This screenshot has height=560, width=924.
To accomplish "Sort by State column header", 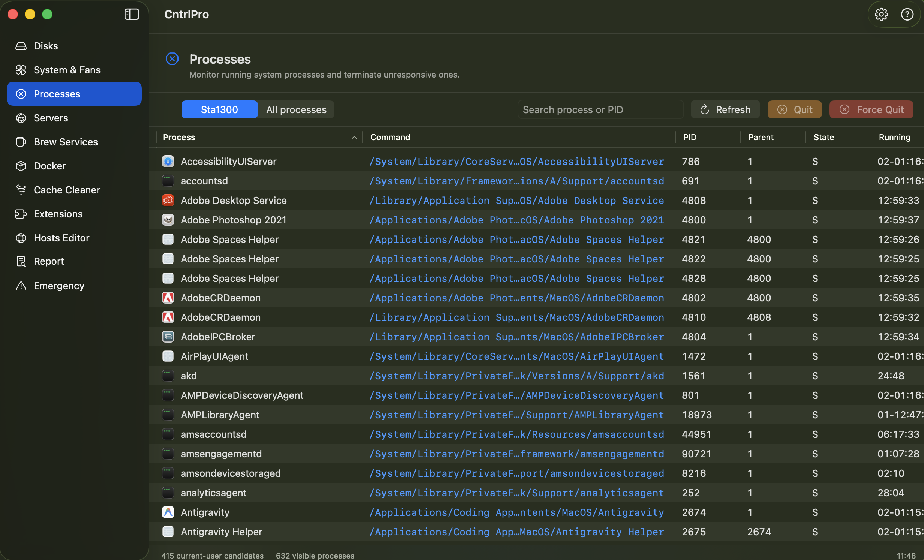I will click(838, 137).
